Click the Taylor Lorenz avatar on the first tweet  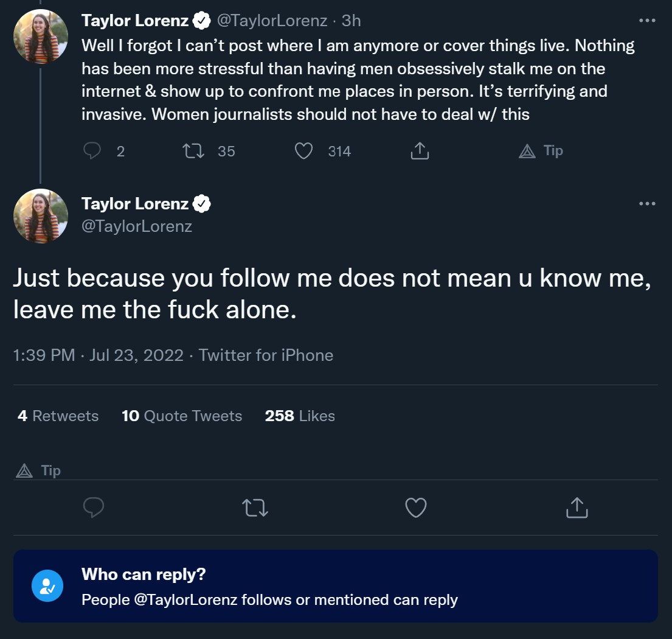point(41,37)
